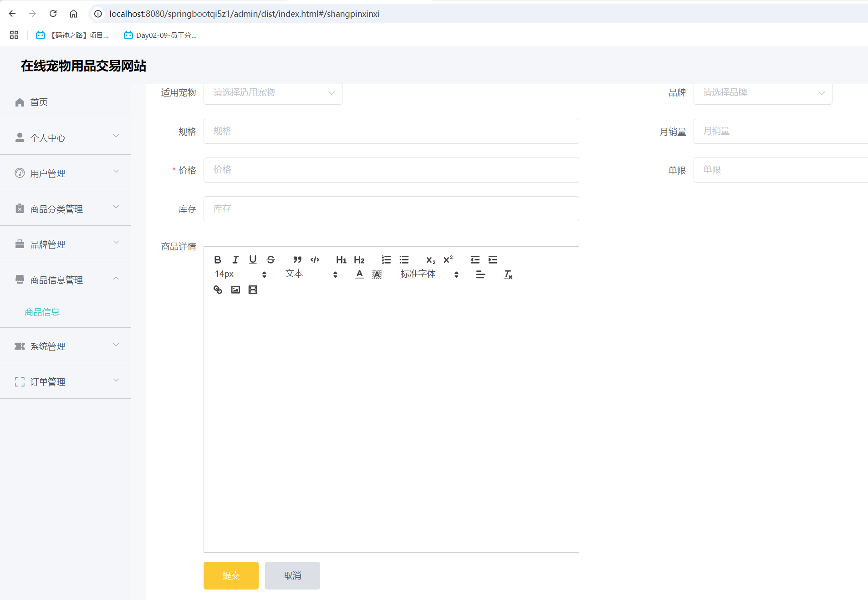Viewport: 868px width, 600px height.
Task: Click the address bar URL
Action: (x=244, y=14)
